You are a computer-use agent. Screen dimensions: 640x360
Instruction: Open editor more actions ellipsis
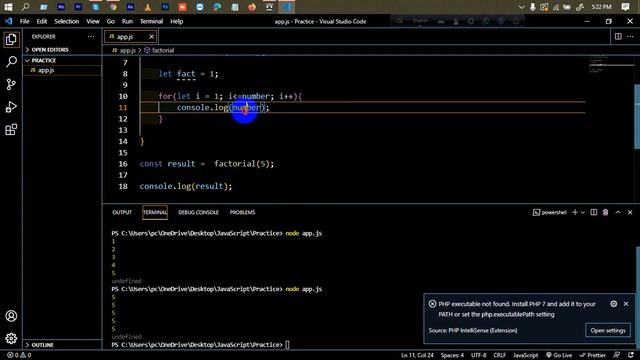pyautogui.click(x=630, y=36)
